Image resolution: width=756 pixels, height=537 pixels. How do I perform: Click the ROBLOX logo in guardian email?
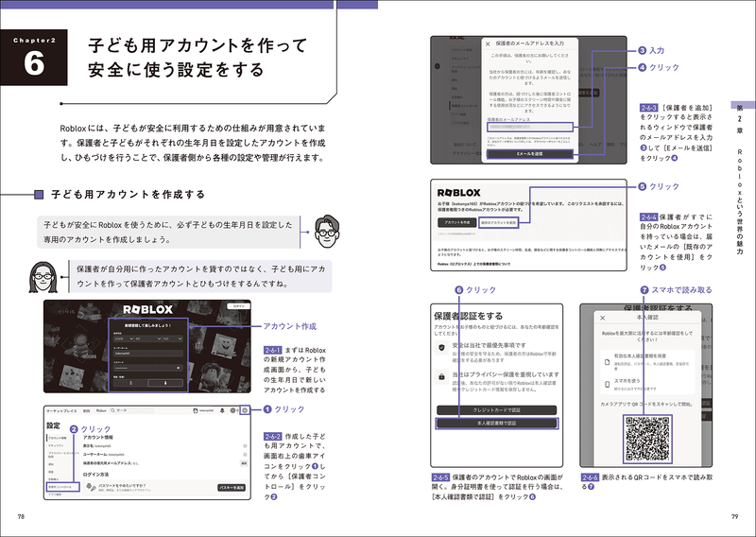459,193
